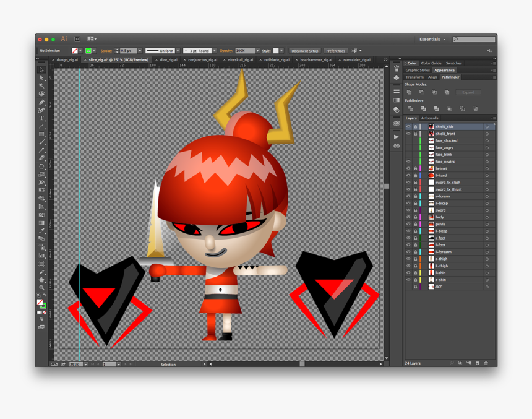532x419 pixels.
Task: Show the hidden face_shocked layer
Action: tap(408, 140)
